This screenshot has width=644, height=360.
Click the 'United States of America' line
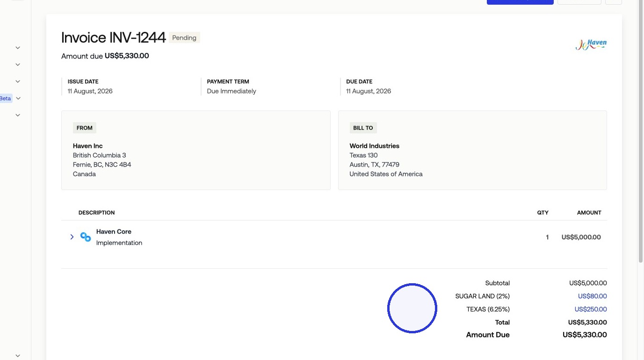click(386, 174)
